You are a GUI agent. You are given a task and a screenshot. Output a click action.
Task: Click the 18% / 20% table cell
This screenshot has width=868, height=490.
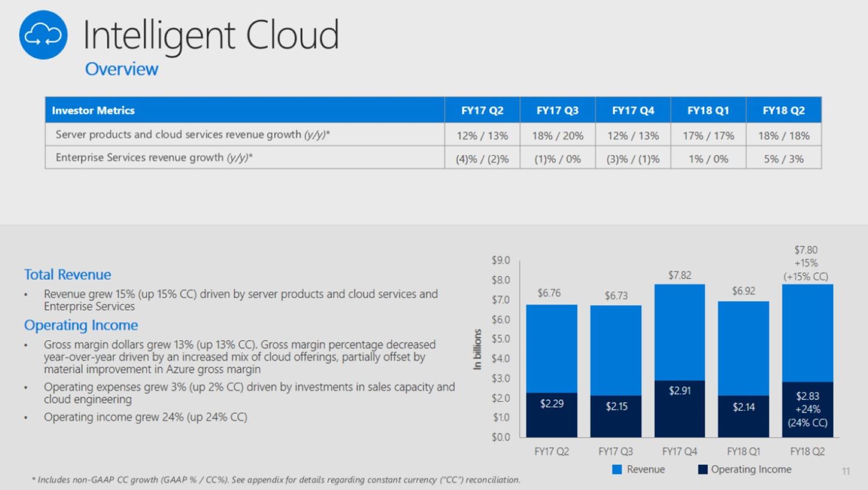pyautogui.click(x=558, y=136)
